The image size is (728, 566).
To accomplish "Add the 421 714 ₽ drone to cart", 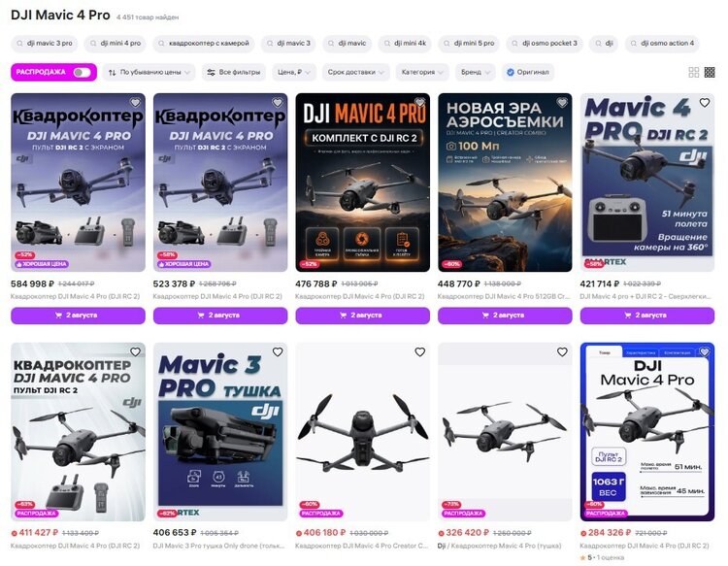I will click(647, 316).
